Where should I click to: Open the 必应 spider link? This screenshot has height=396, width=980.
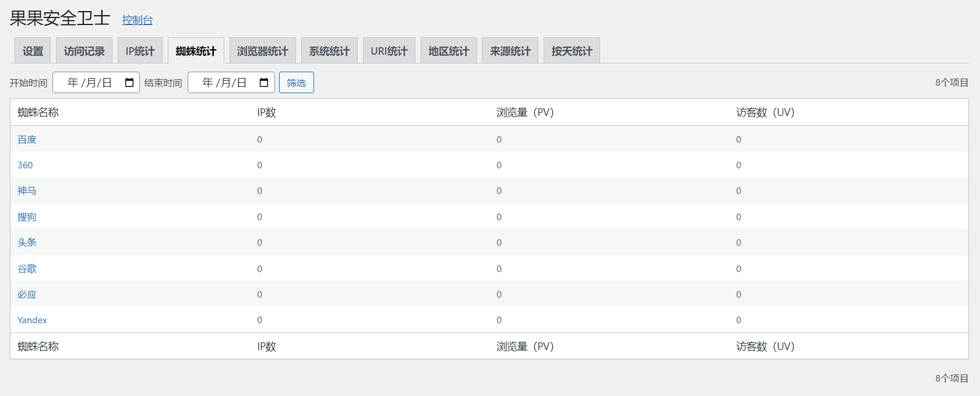pyautogui.click(x=27, y=294)
